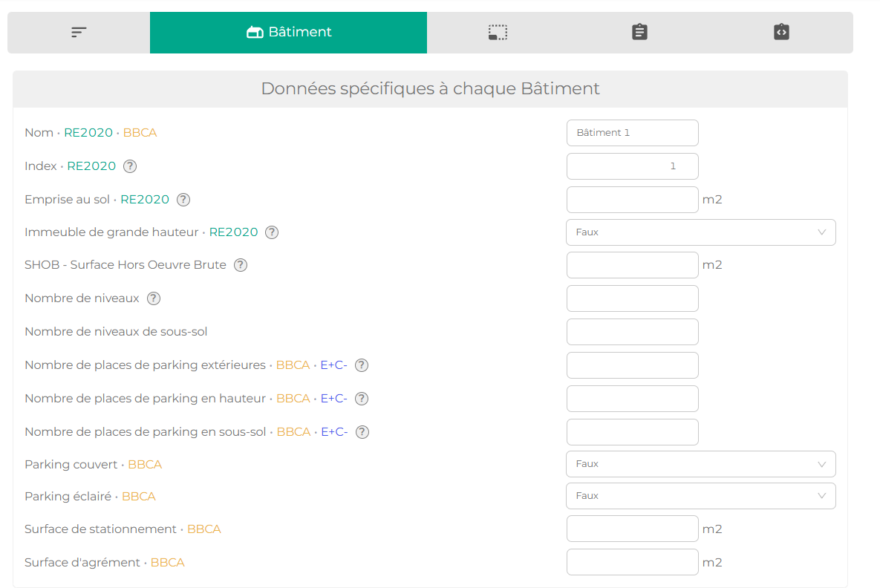
Task: Show help for Emprise au sol
Action: [183, 200]
